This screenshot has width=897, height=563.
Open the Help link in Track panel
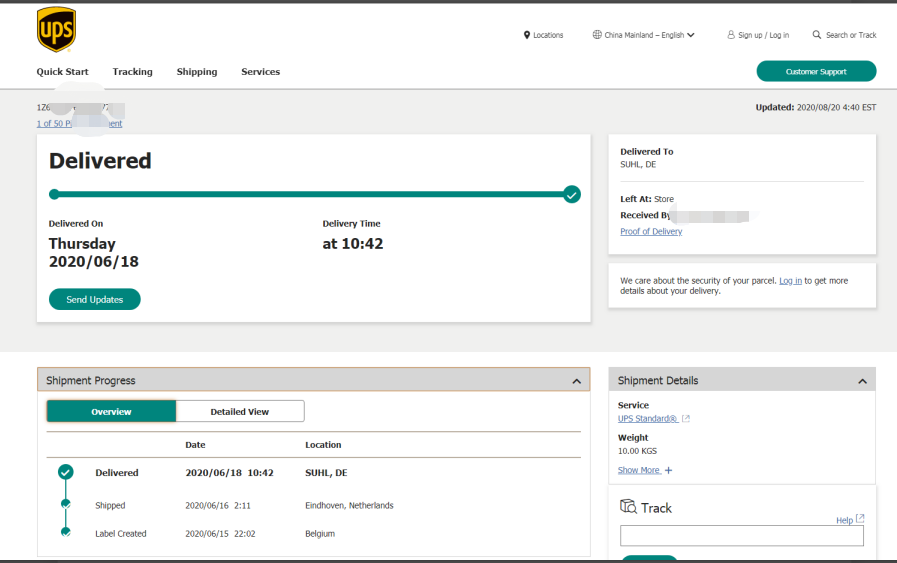[844, 520]
